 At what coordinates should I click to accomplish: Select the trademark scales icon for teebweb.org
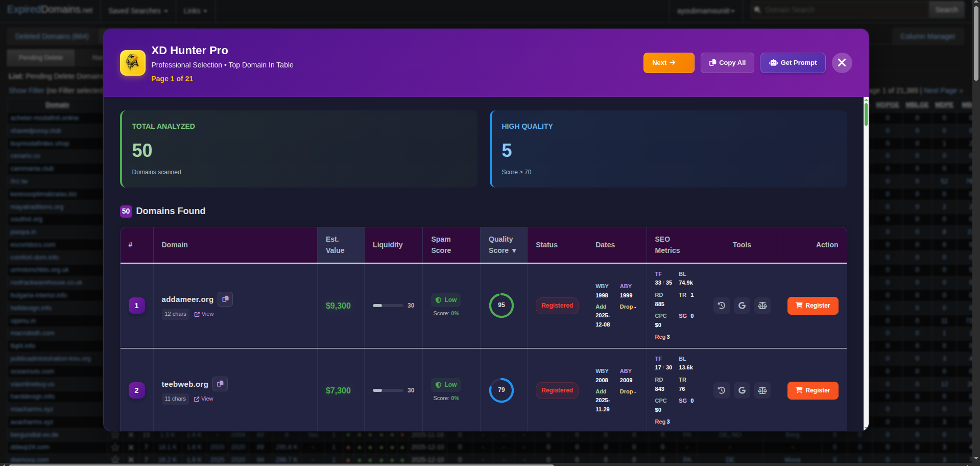coord(762,390)
